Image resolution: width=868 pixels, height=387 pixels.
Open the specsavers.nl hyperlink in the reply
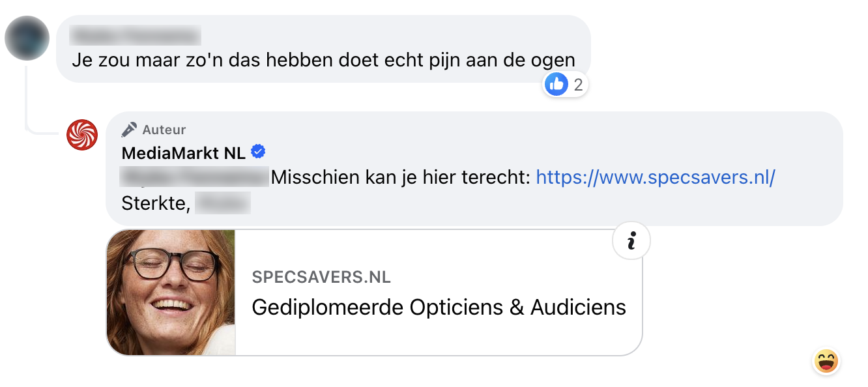[x=655, y=177]
